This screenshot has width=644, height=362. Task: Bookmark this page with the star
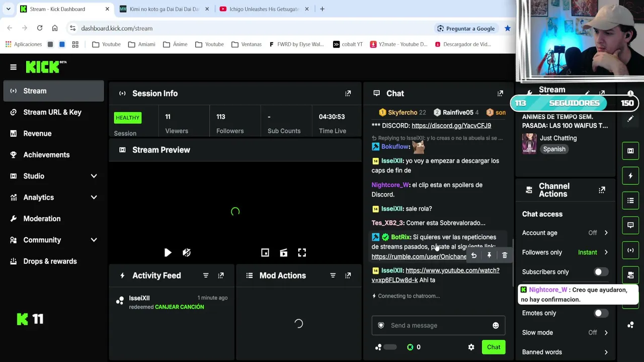coord(507,28)
